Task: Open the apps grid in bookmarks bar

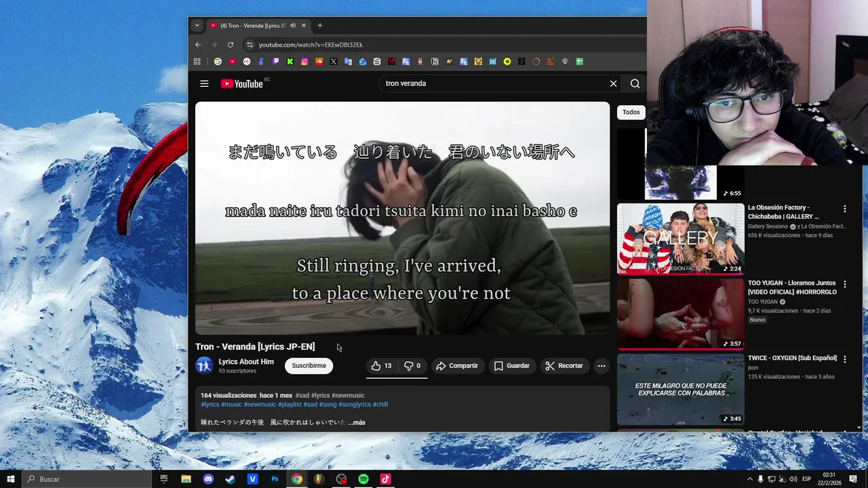Action: [197, 62]
